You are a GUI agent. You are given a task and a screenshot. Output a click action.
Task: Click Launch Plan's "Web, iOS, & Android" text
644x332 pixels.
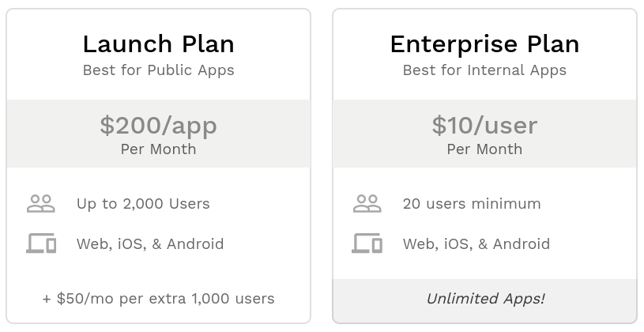tap(150, 244)
